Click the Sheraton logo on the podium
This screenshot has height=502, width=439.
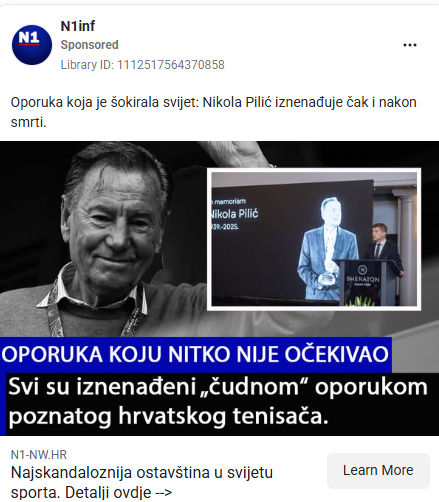click(363, 275)
